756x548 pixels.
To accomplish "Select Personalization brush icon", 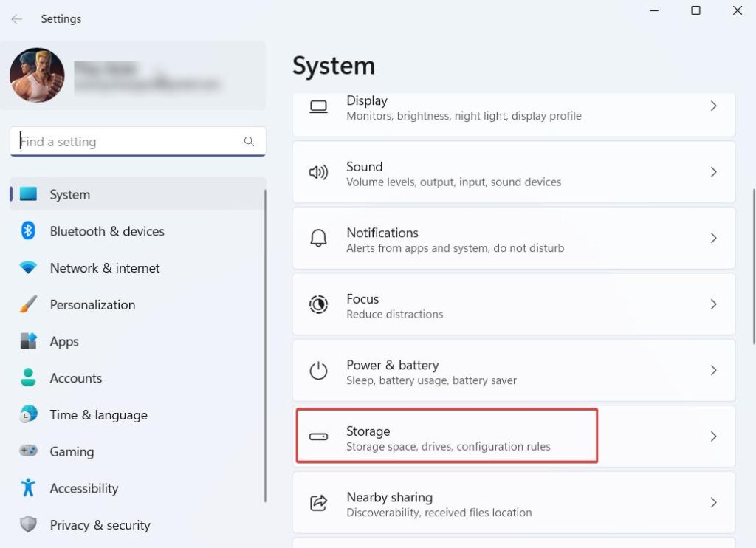I will [x=28, y=304].
